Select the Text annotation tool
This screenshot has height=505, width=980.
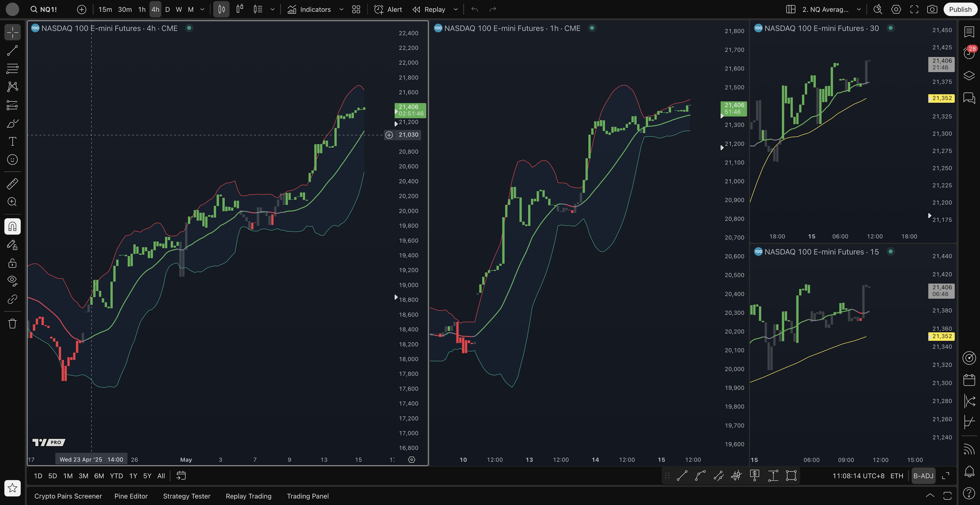pyautogui.click(x=12, y=141)
